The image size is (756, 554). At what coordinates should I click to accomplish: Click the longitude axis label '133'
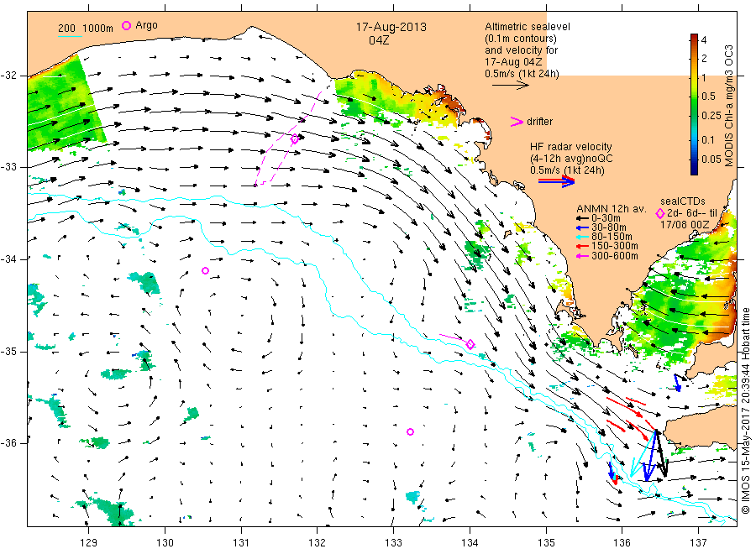point(393,543)
